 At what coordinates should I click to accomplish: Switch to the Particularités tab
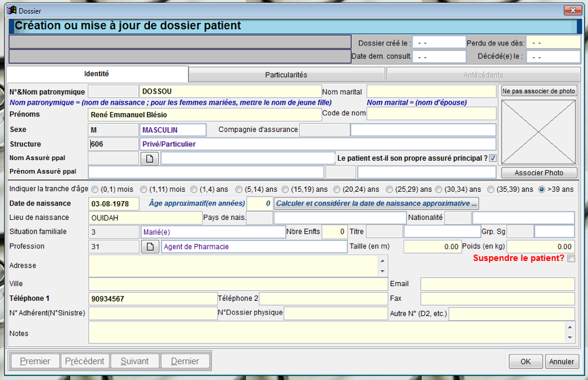pyautogui.click(x=286, y=75)
